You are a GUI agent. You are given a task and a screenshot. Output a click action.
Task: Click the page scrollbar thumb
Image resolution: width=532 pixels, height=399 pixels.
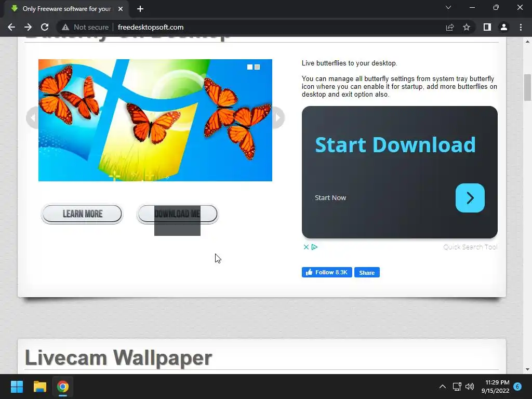527,87
